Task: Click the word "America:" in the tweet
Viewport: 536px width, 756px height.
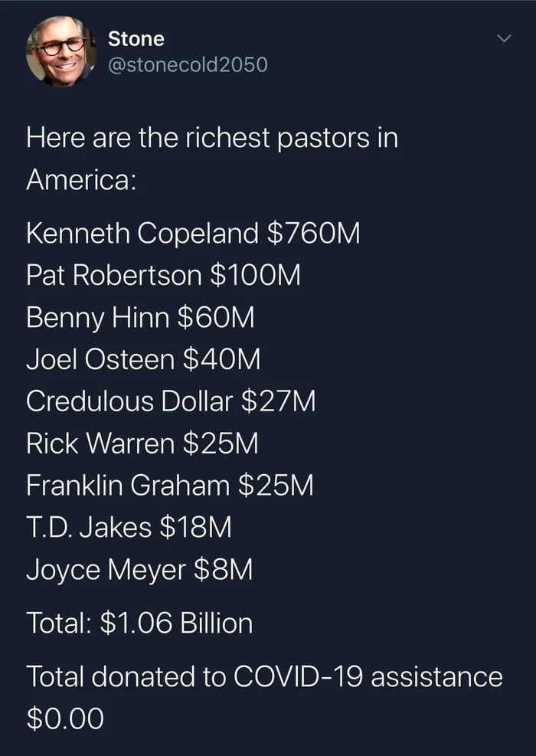Action: pyautogui.click(x=80, y=180)
